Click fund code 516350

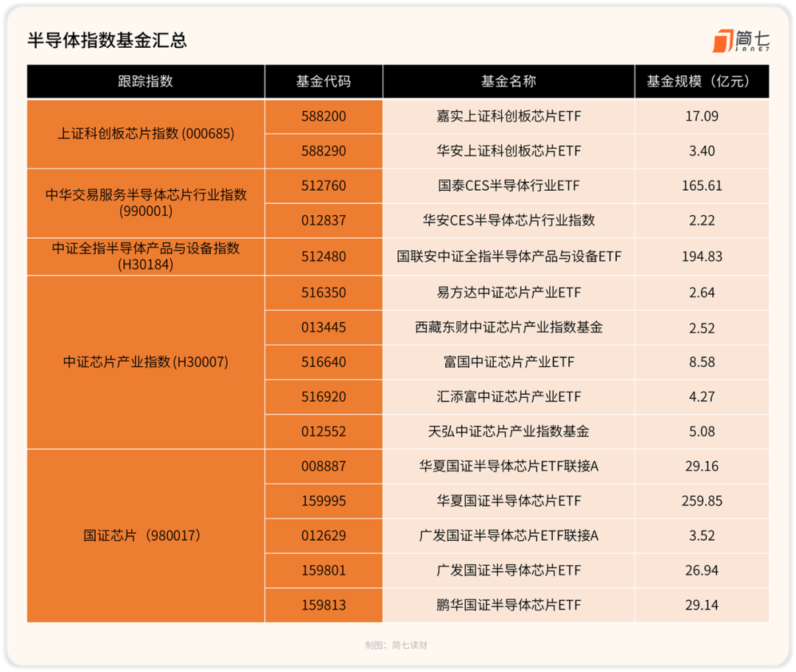coord(324,293)
